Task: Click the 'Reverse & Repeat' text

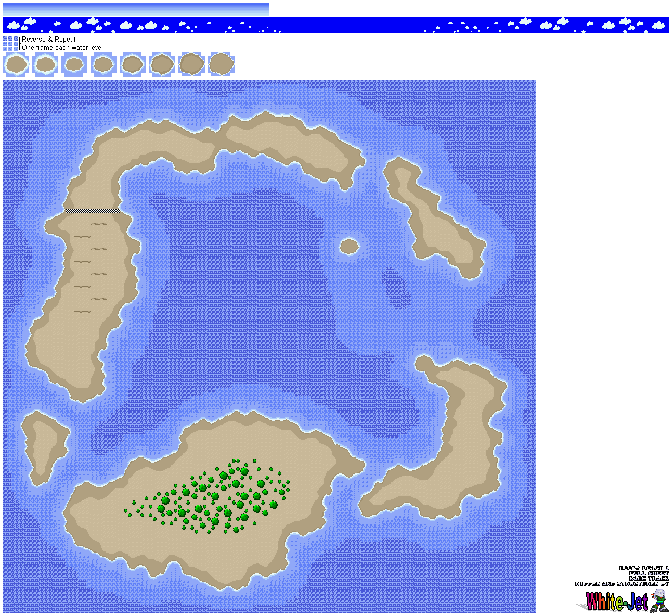Action: pyautogui.click(x=49, y=40)
